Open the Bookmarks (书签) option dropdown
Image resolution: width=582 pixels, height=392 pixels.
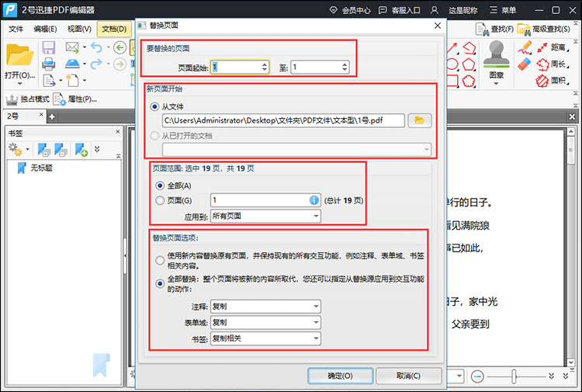point(265,338)
